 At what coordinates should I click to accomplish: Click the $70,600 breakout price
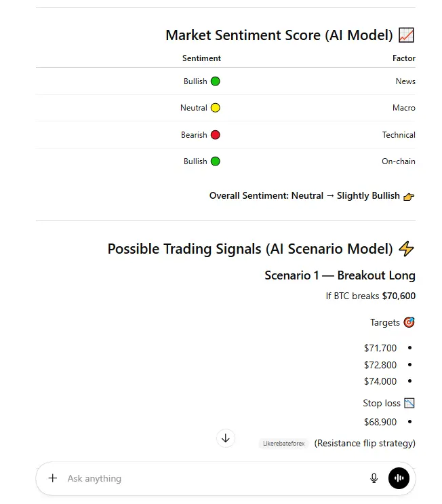[399, 296]
